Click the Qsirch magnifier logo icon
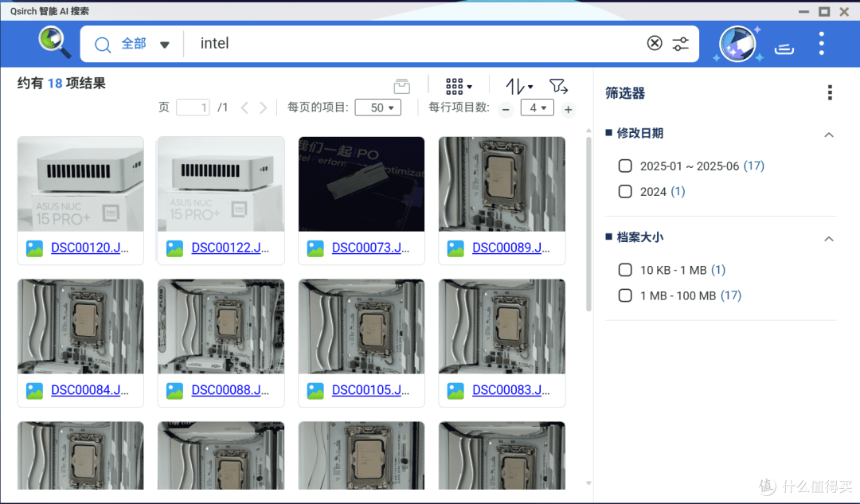This screenshot has height=504, width=860. coord(54,42)
